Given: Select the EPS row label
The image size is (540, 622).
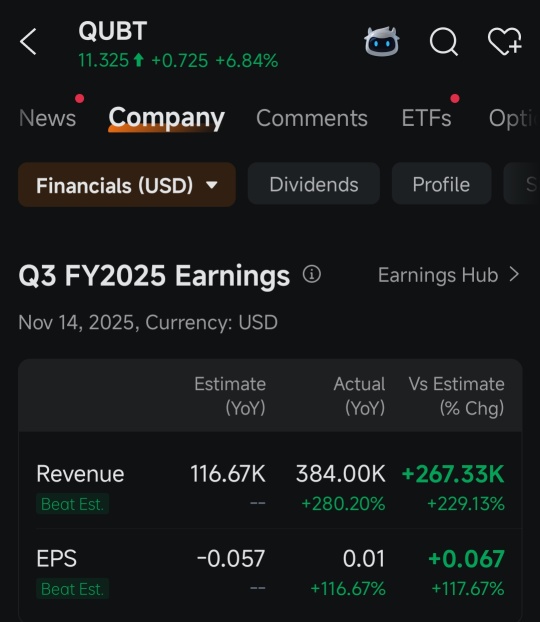Looking at the screenshot, I should (56, 559).
